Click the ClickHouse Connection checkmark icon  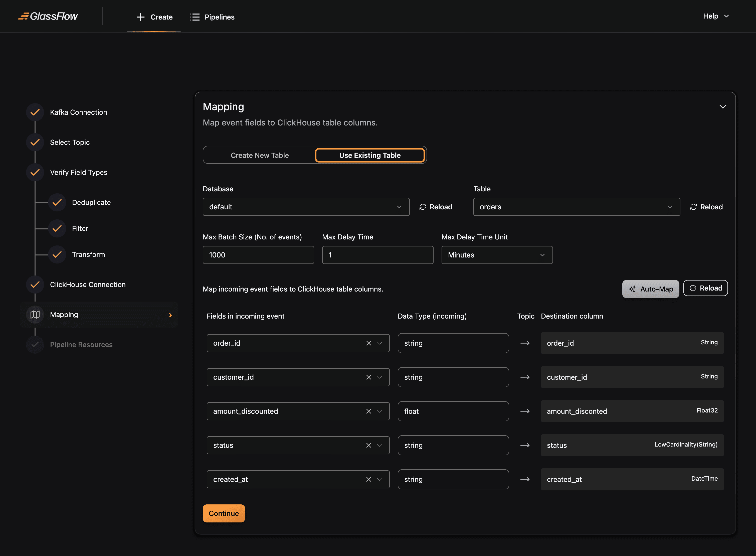(x=35, y=285)
